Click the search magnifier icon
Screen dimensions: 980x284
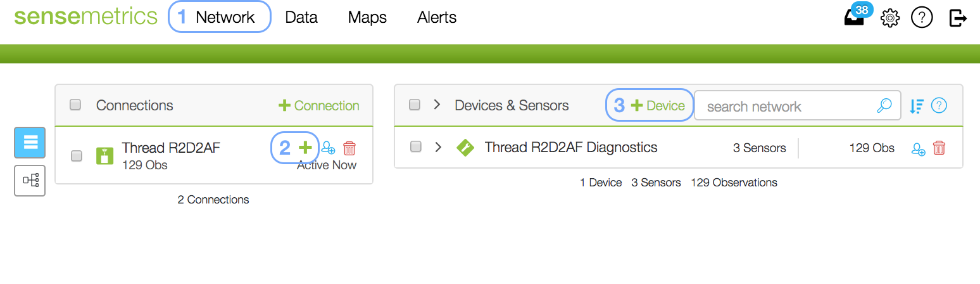tap(884, 106)
